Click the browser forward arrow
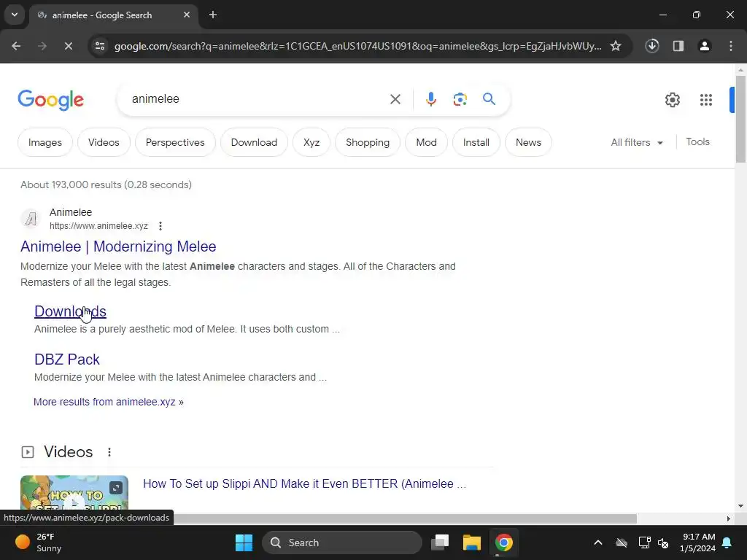 pyautogui.click(x=42, y=46)
